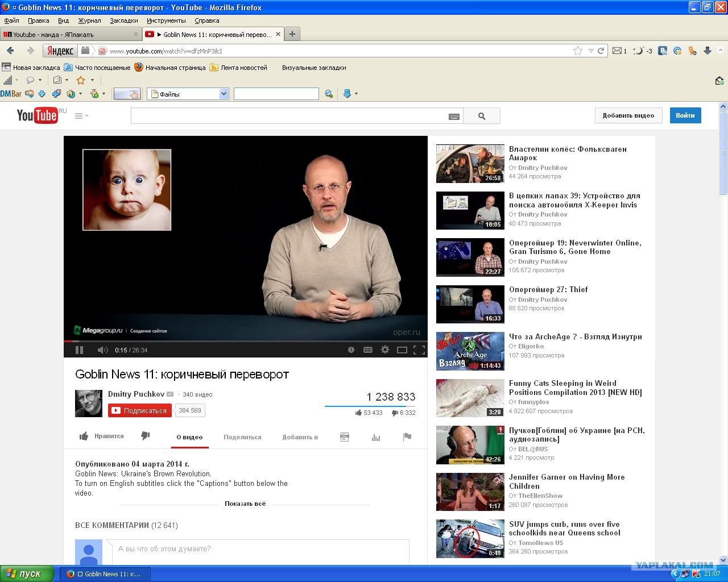Click the Watch Later clock icon in player
This screenshot has height=582, width=728.
(x=351, y=350)
